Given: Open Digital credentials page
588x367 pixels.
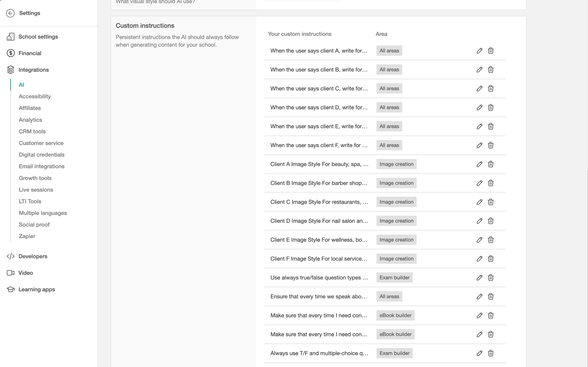Looking at the screenshot, I should click(42, 155).
